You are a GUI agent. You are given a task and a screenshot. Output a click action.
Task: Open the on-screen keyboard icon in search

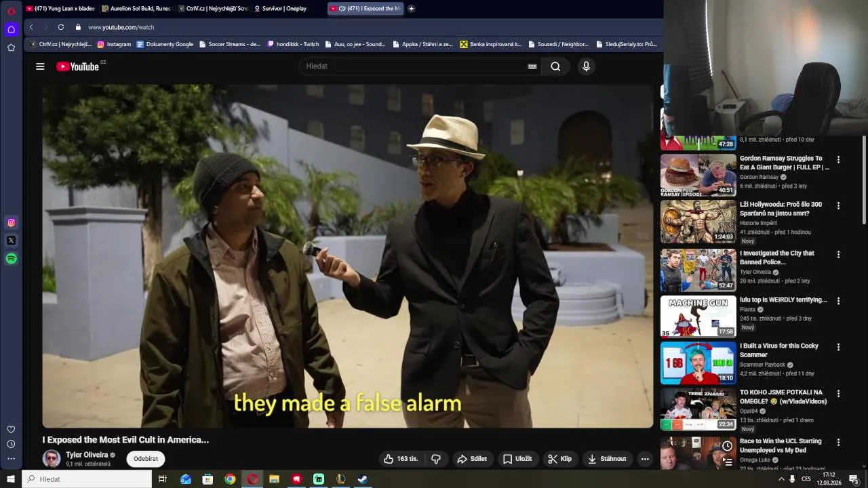pyautogui.click(x=532, y=66)
